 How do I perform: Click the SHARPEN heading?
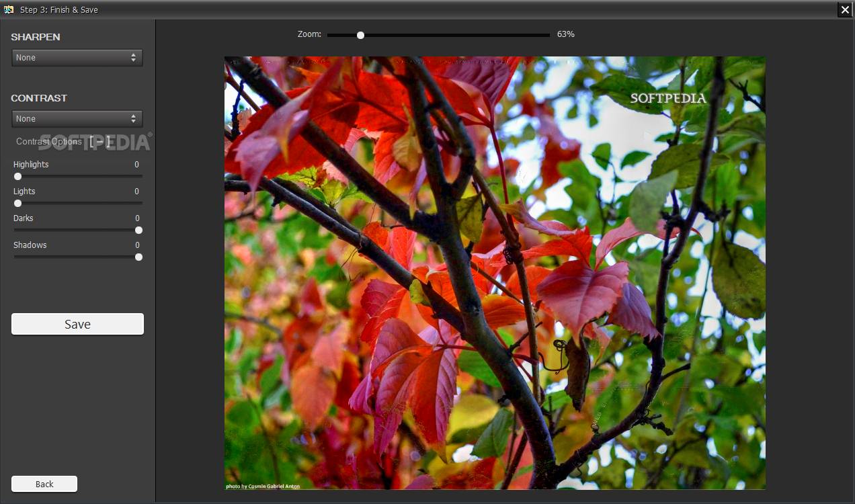[x=36, y=37]
